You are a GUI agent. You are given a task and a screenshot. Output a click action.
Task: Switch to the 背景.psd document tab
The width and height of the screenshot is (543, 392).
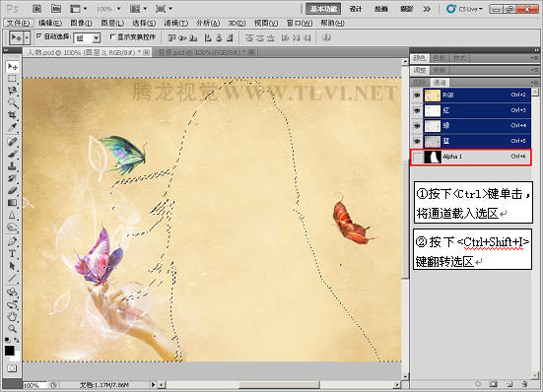click(x=203, y=52)
